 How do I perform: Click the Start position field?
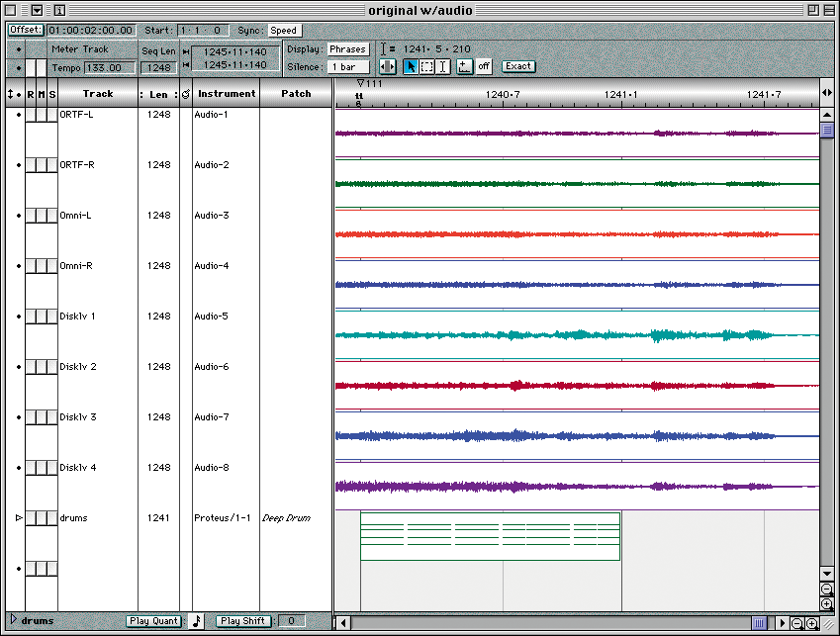203,31
